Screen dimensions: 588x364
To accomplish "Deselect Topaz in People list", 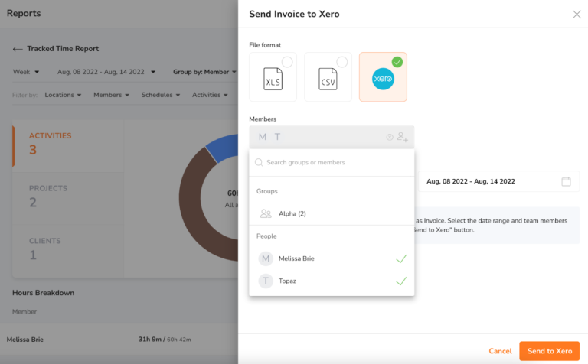I will click(x=332, y=281).
